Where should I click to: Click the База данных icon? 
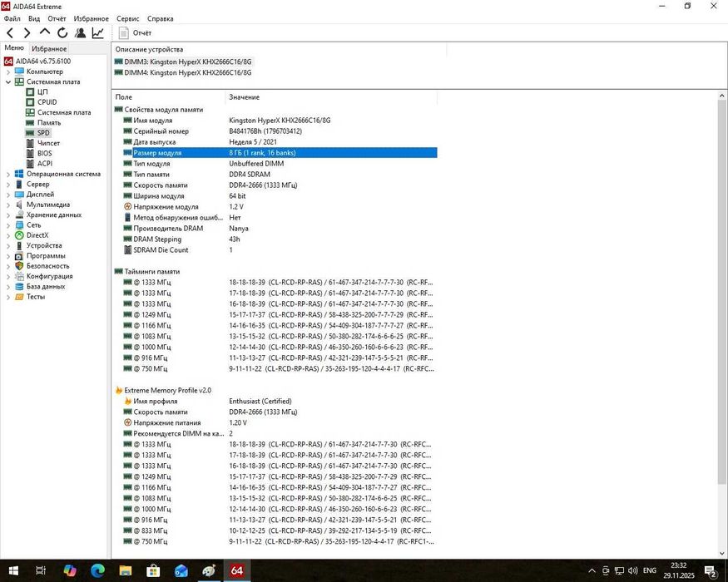19,286
